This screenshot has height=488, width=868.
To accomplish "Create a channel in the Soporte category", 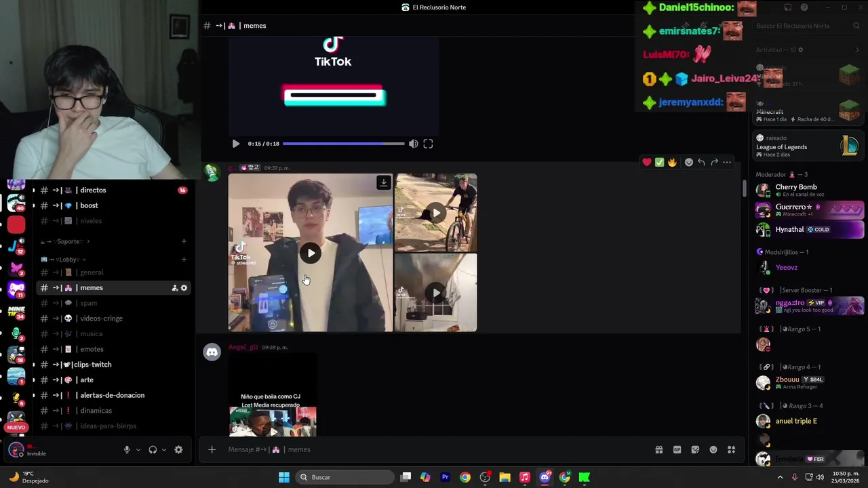I will point(184,241).
